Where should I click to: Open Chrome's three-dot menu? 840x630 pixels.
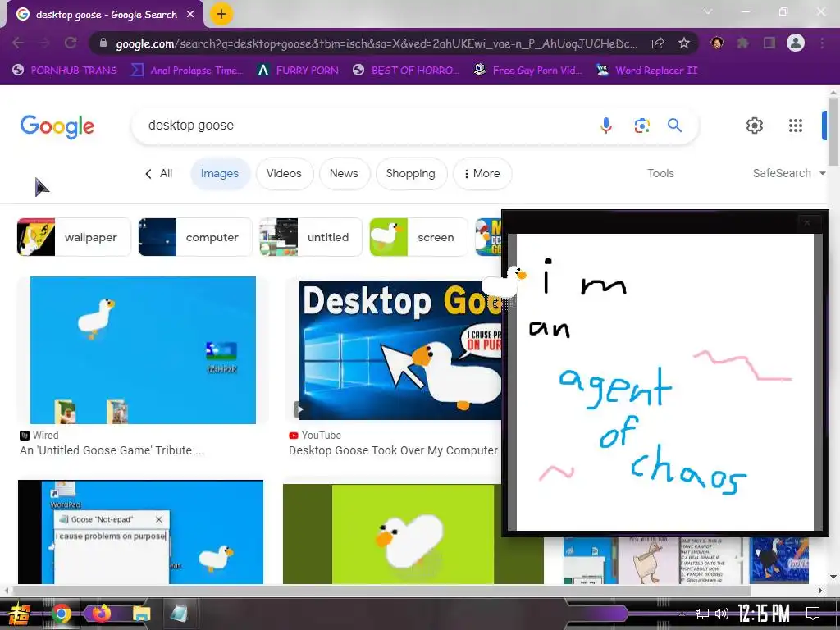(x=822, y=43)
